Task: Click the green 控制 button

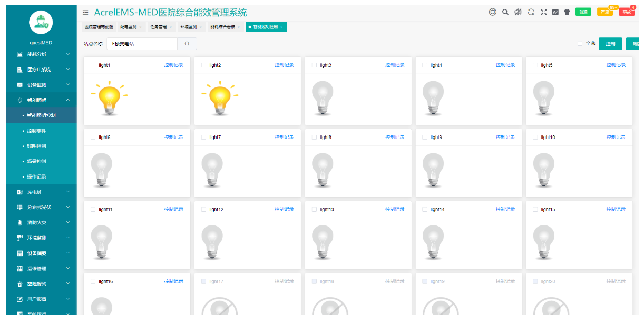Action: click(x=610, y=44)
